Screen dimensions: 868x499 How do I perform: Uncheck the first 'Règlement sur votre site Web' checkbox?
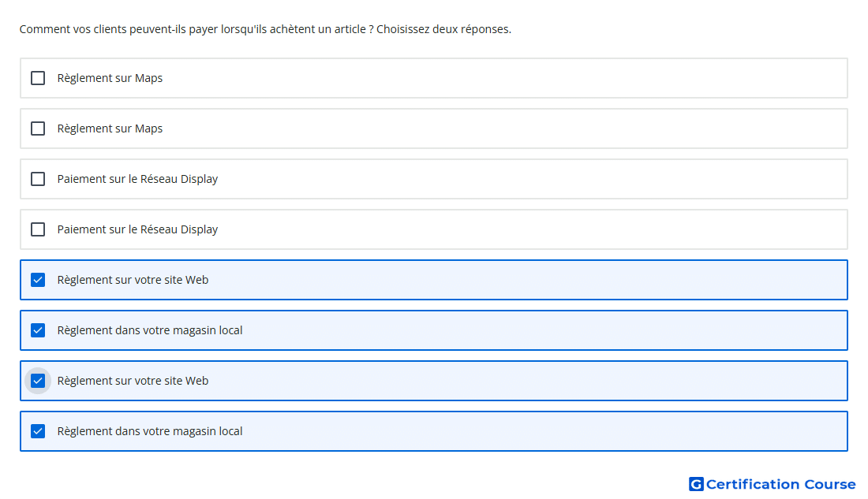tap(38, 280)
